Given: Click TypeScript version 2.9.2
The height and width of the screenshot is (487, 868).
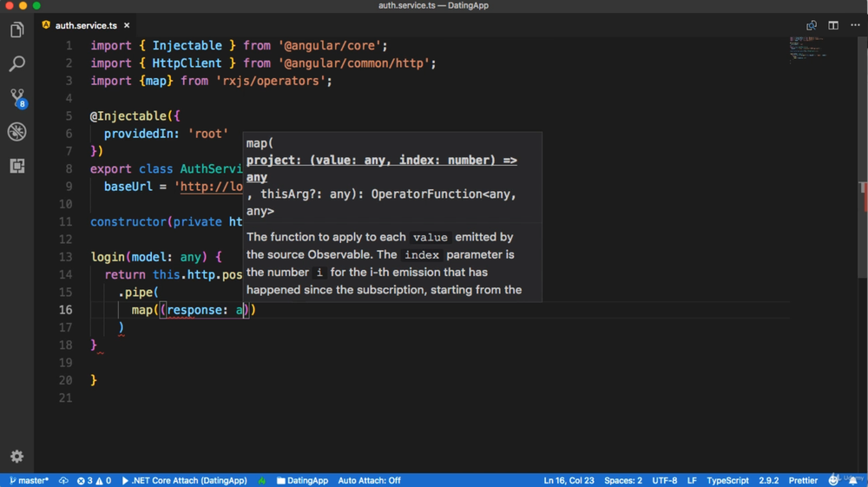Looking at the screenshot, I should click(768, 480).
